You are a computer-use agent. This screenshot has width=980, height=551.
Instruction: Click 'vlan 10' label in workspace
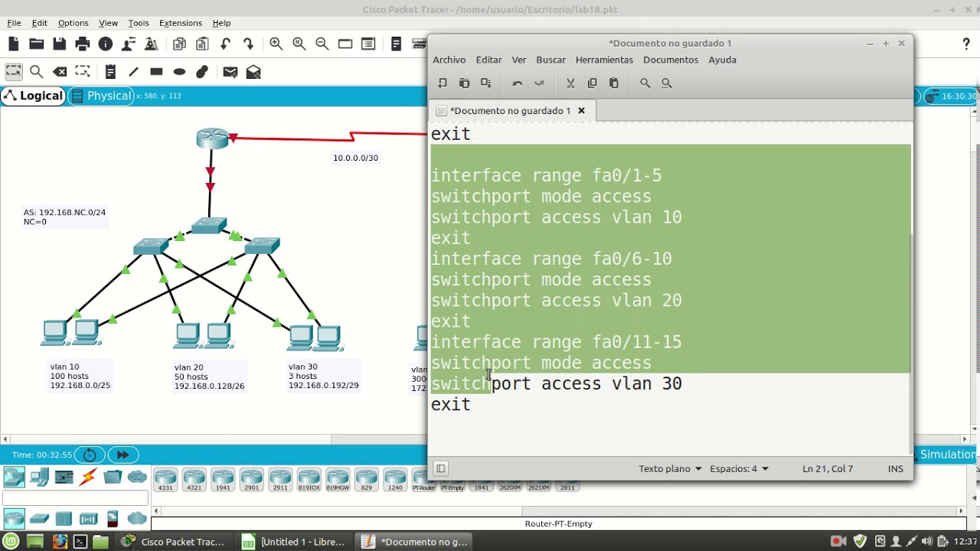coord(64,367)
